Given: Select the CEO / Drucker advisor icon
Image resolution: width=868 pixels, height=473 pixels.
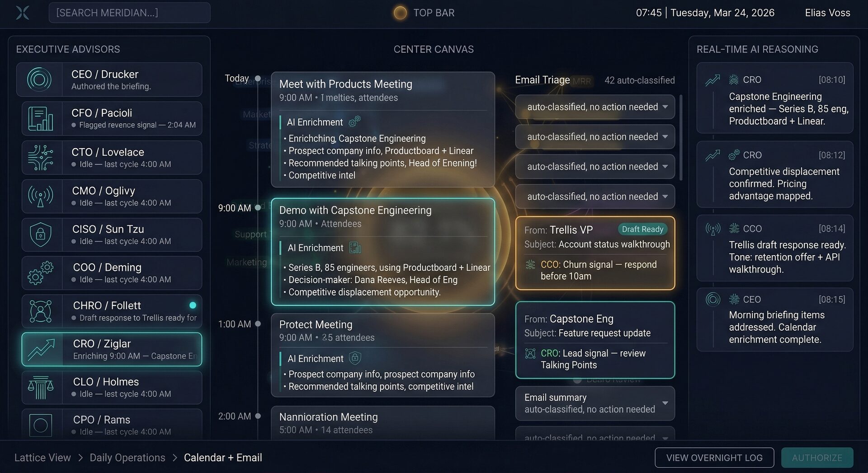Looking at the screenshot, I should tap(40, 79).
